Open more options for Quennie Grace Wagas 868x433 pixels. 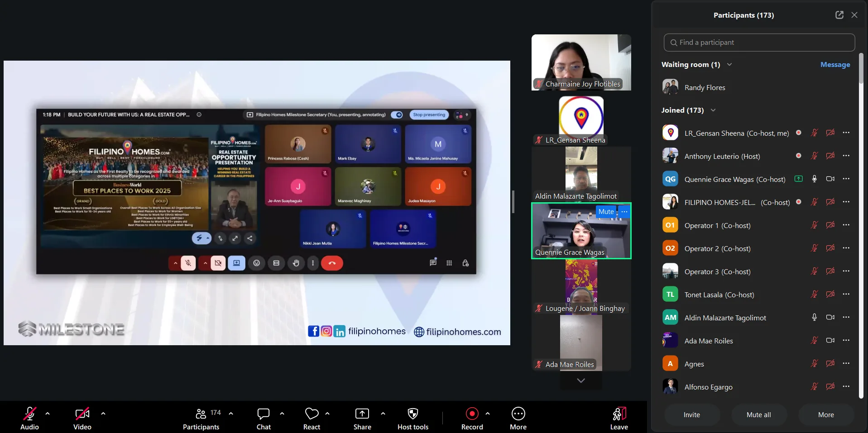846,179
